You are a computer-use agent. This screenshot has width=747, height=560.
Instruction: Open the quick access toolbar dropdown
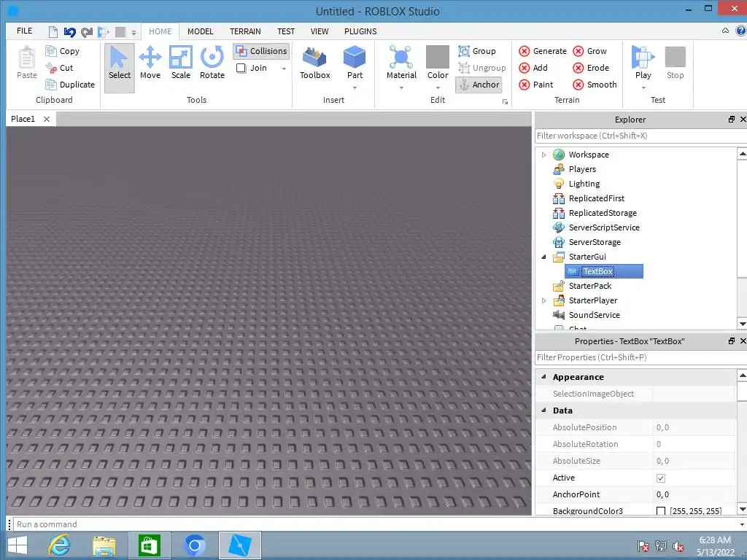(134, 33)
